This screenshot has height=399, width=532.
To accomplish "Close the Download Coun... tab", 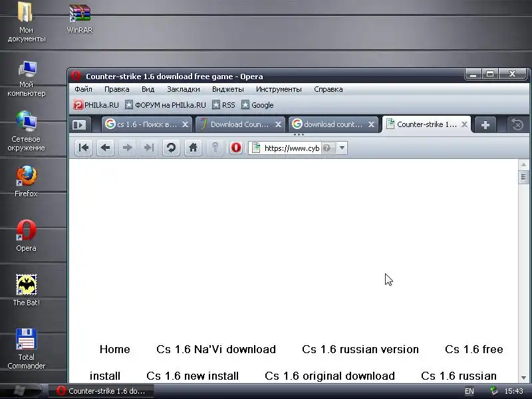I will pos(278,124).
